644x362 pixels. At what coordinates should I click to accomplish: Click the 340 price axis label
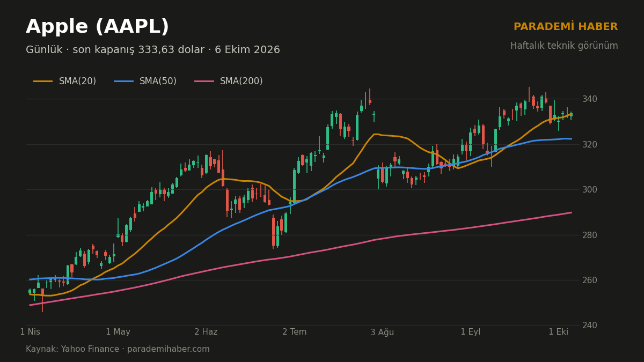[589, 99]
